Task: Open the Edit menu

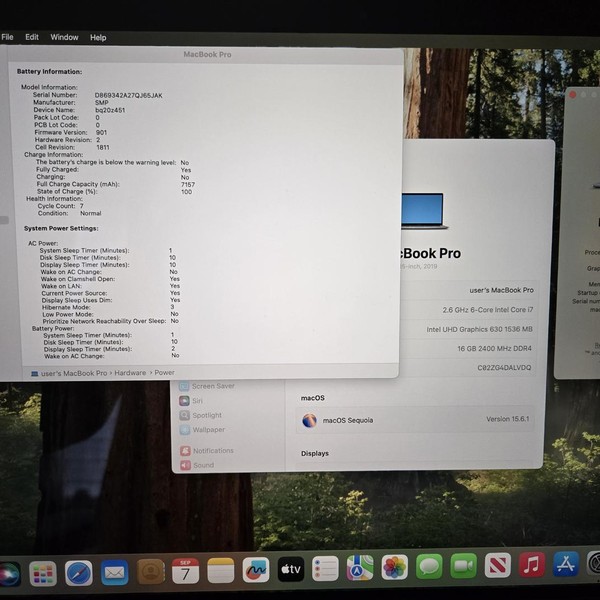Action: click(32, 37)
